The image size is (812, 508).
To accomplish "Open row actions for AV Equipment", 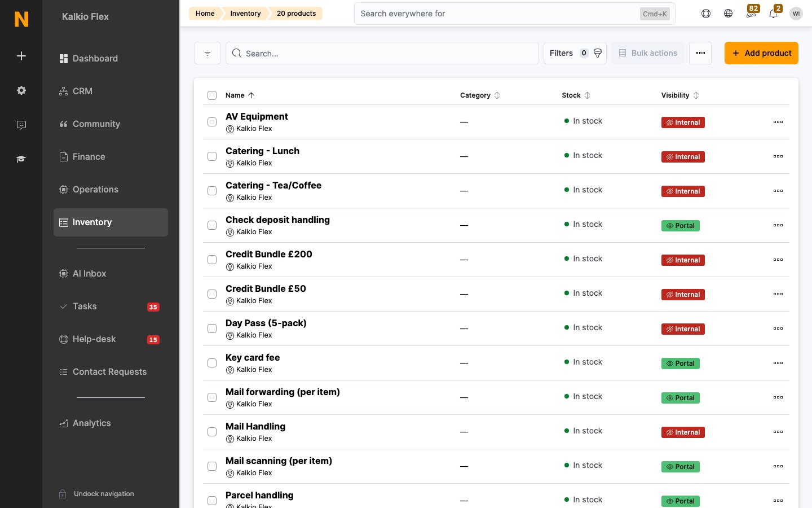I will pos(778,122).
